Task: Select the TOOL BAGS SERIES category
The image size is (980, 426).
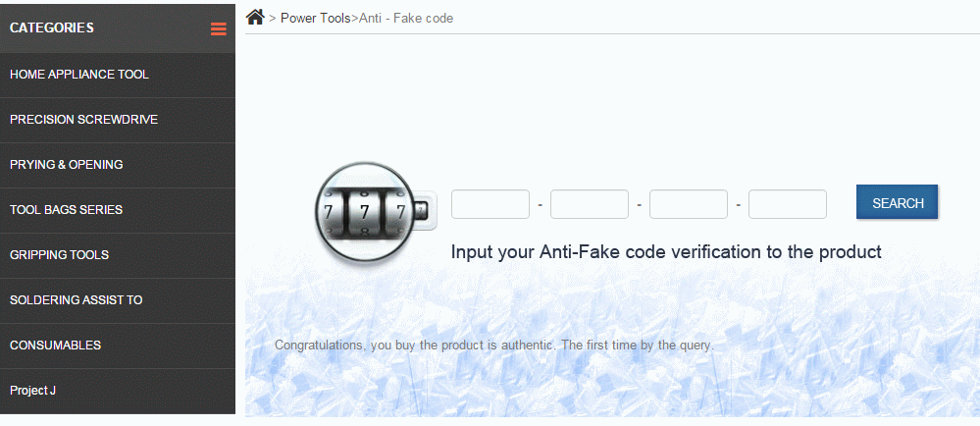Action: [118, 209]
